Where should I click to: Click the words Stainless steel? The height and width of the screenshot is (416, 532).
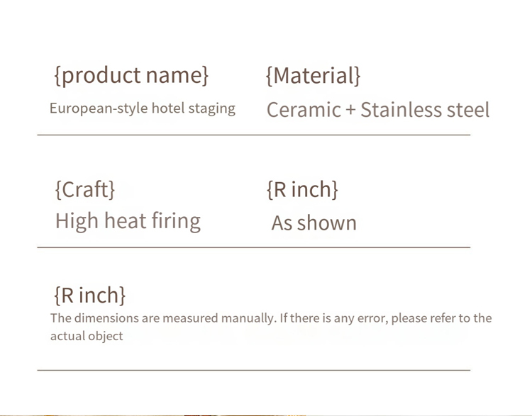coord(425,110)
